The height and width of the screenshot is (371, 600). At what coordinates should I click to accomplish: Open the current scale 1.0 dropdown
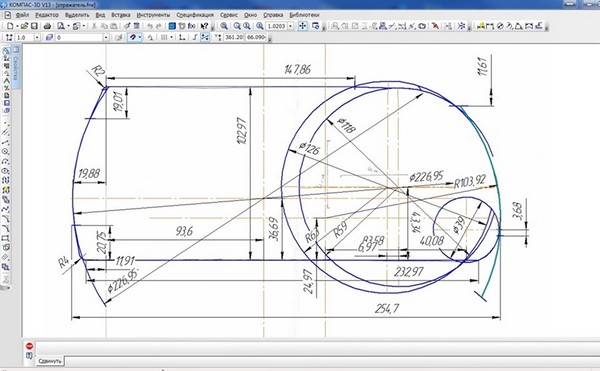(37, 37)
